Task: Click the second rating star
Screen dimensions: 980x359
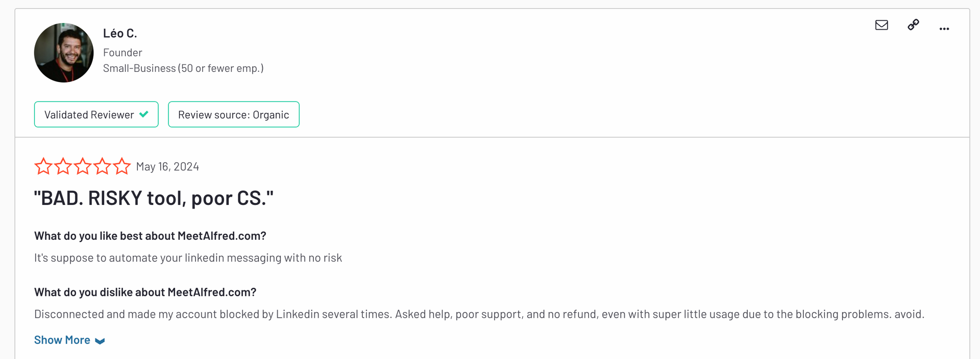Action: (x=63, y=166)
